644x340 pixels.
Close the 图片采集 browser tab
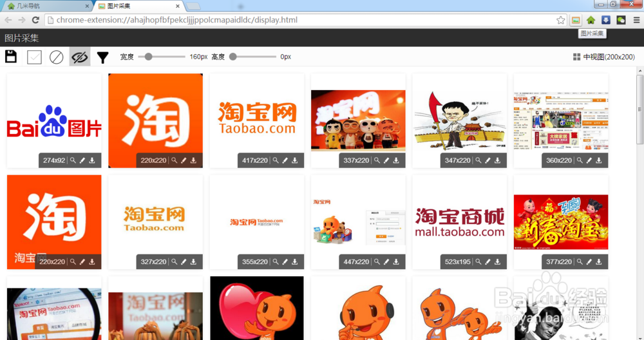[178, 6]
